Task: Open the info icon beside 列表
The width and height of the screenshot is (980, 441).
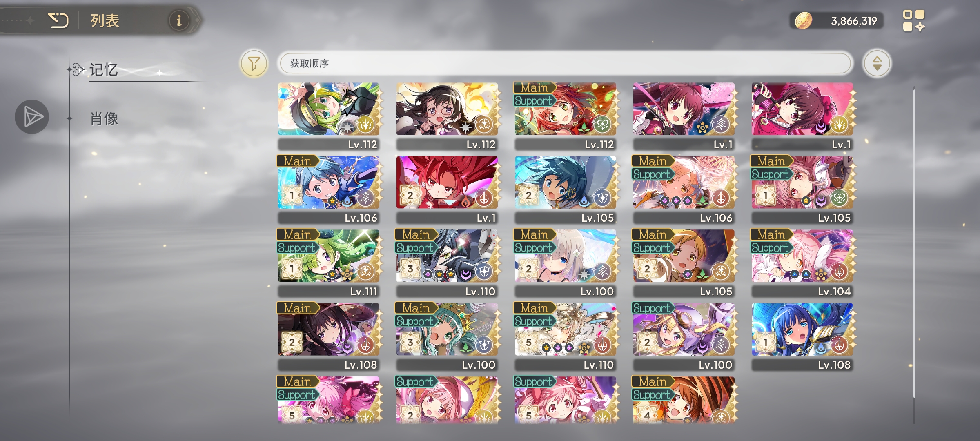Action: [x=179, y=20]
